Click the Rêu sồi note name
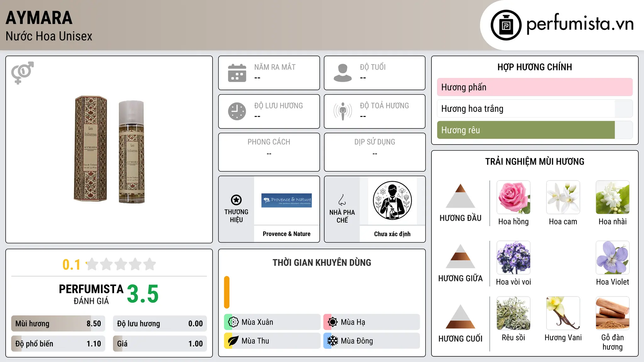644x362 pixels. pos(514,337)
